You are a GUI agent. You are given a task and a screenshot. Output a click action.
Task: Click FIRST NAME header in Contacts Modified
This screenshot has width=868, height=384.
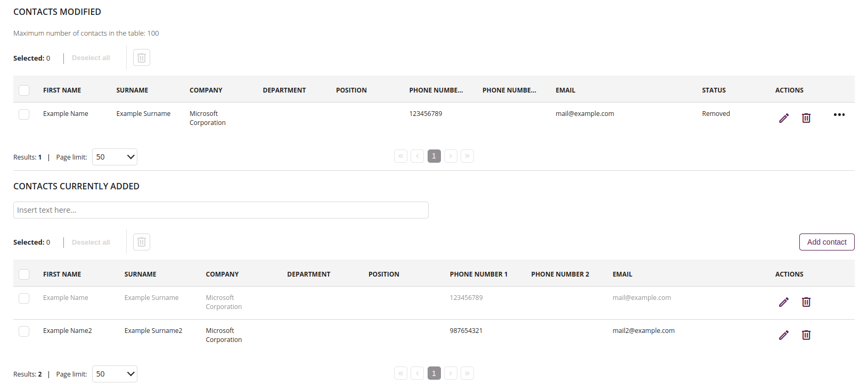coord(62,90)
